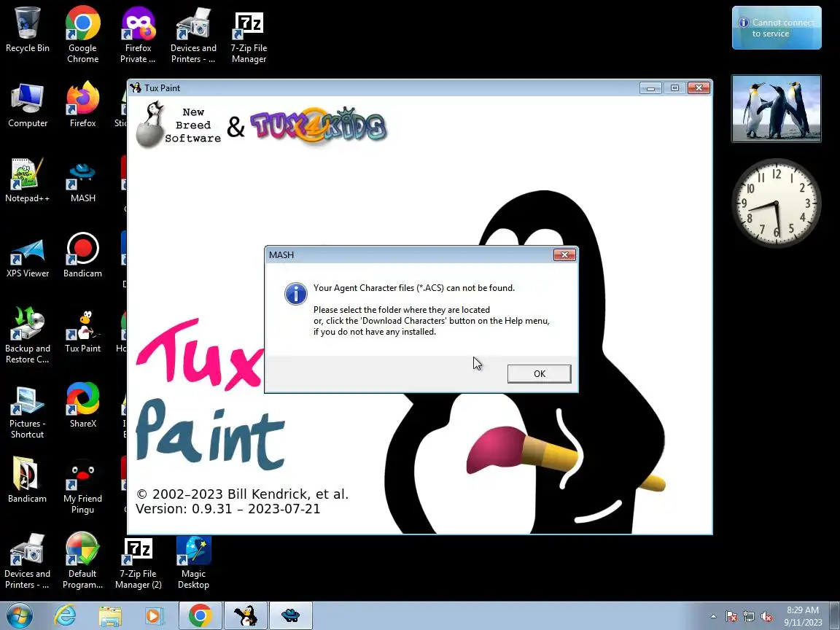Select the Bandicam recorder shortcut icon
Screen dimensions: 840x630
tap(82, 255)
